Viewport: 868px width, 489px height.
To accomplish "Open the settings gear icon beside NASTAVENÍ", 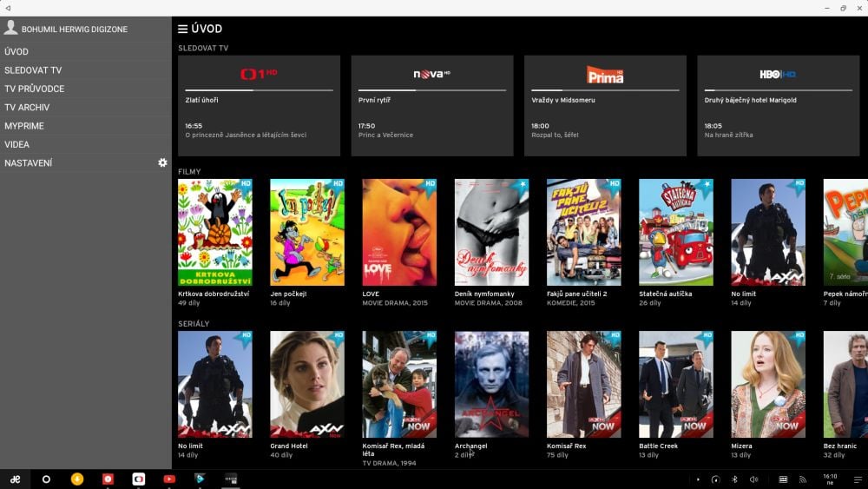I will tap(162, 162).
